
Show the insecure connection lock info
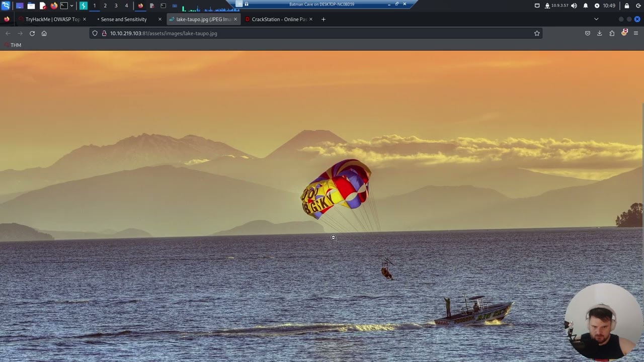click(x=104, y=33)
